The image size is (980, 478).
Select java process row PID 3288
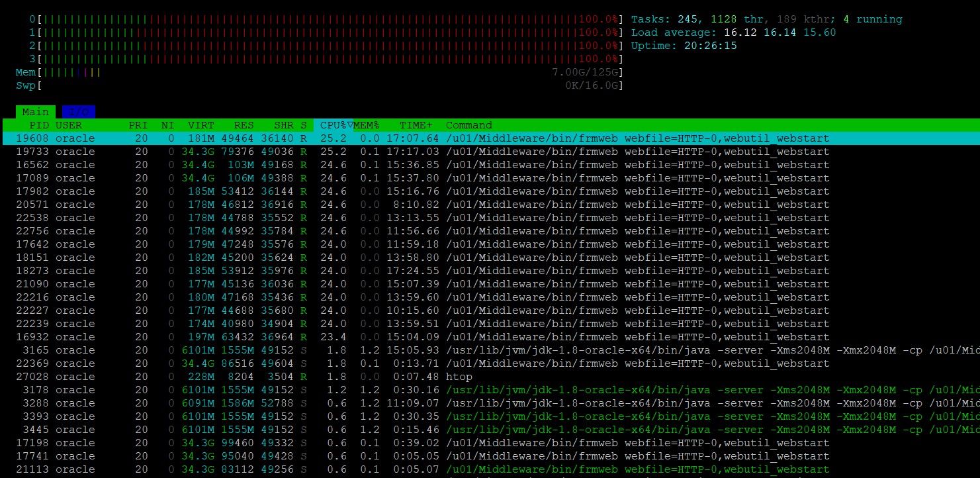[x=490, y=403]
